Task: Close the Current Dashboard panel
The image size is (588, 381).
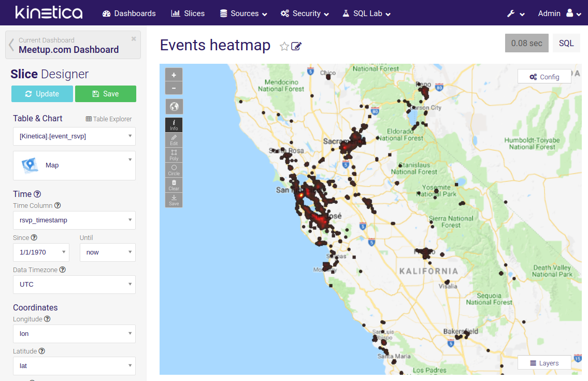Action: click(x=134, y=39)
